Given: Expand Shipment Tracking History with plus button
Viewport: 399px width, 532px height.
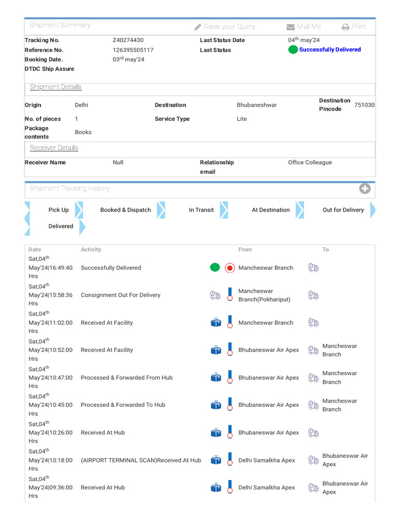Looking at the screenshot, I should pos(365,189).
